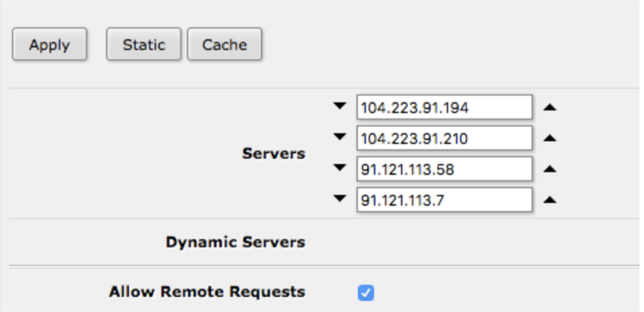The height and width of the screenshot is (312, 644).
Task: Click the up arrow beside 104.223.91.194
Action: [549, 108]
